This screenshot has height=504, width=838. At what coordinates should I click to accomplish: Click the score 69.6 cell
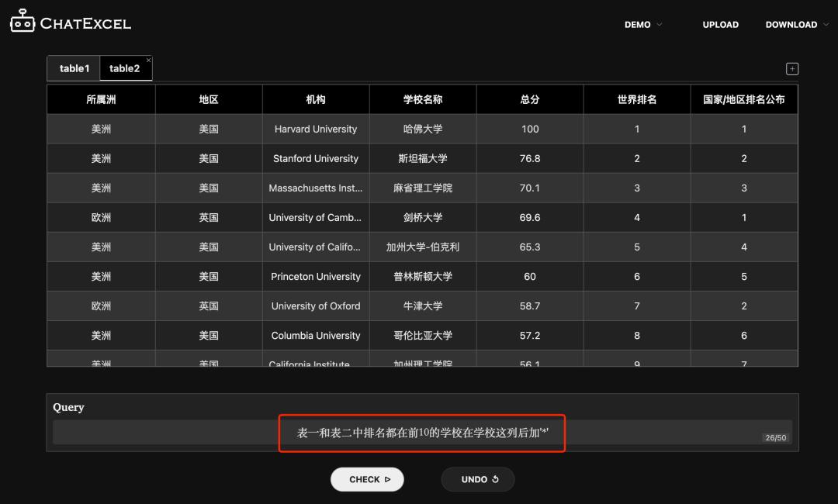tap(530, 217)
